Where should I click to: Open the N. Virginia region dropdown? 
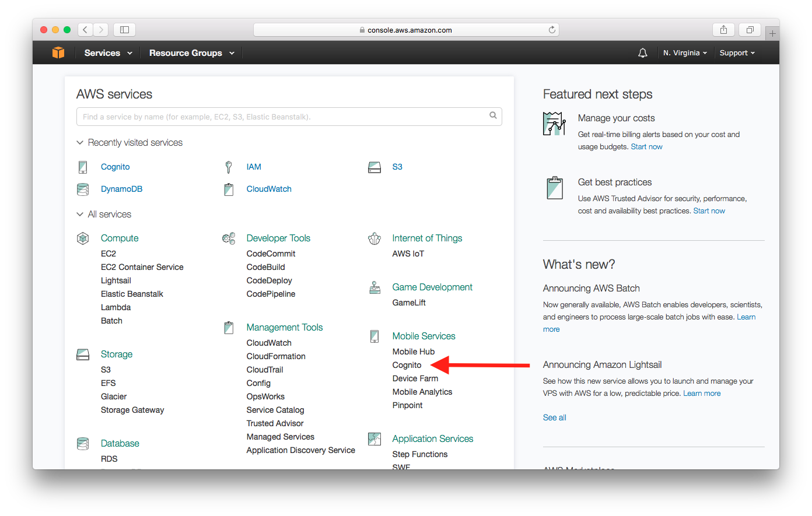[685, 53]
